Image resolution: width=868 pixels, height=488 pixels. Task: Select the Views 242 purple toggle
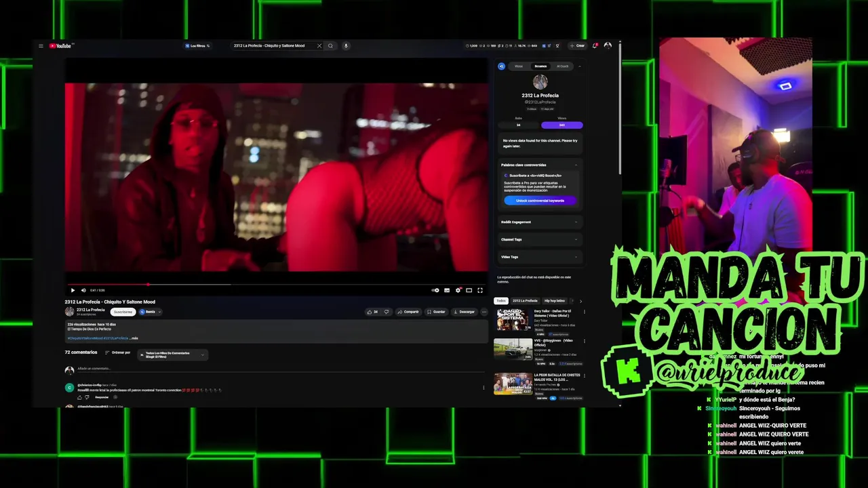pyautogui.click(x=562, y=125)
